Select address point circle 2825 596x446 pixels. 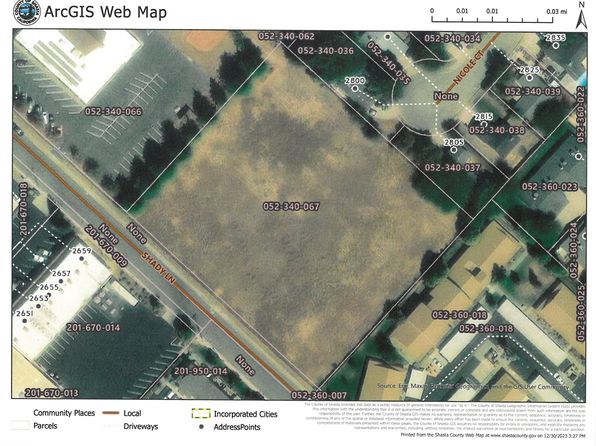530,78
